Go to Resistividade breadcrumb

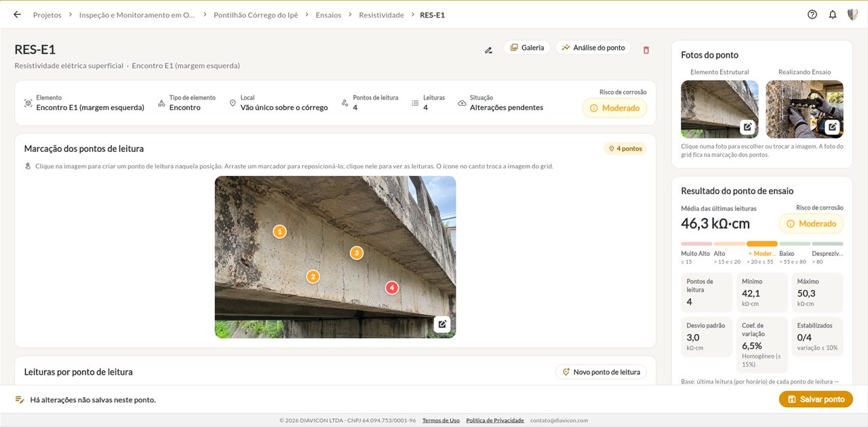point(381,14)
